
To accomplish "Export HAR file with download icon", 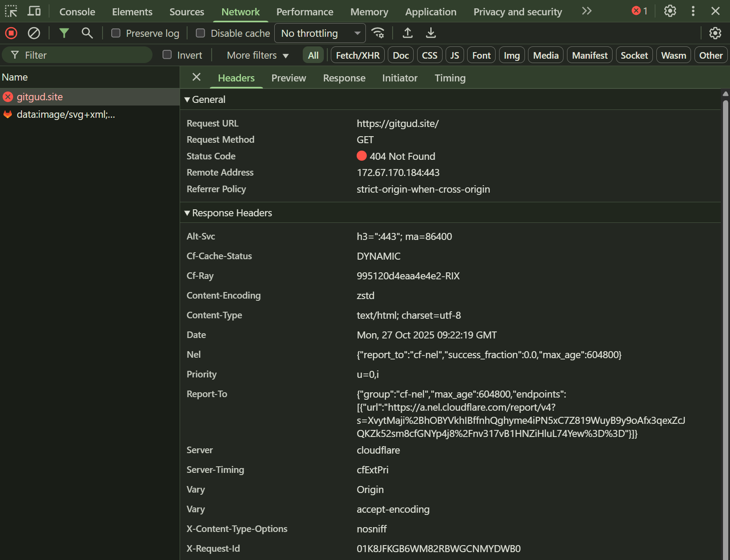I will point(431,33).
